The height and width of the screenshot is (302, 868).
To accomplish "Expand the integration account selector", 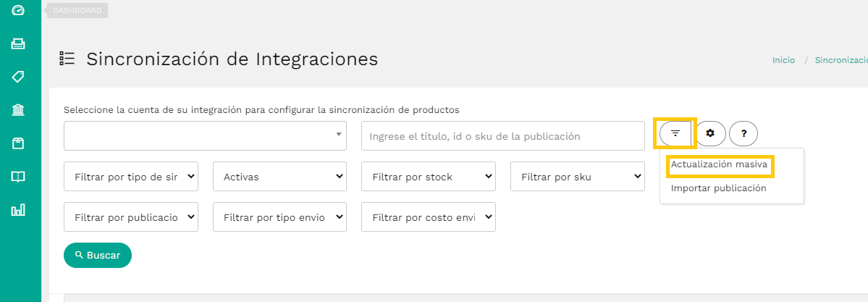I will (x=205, y=135).
